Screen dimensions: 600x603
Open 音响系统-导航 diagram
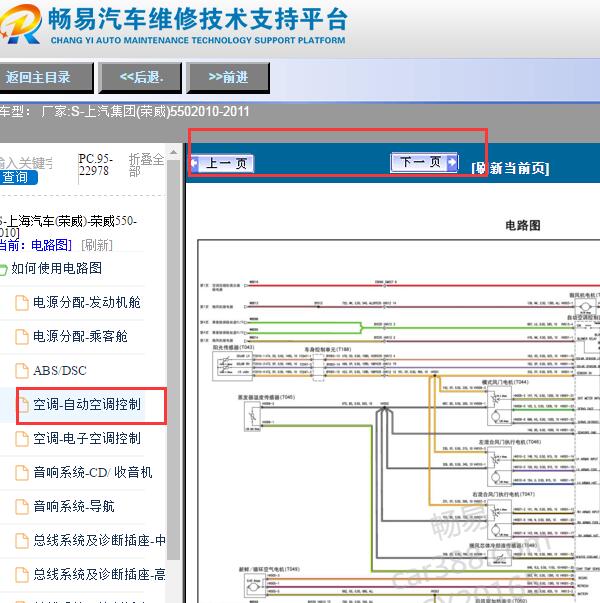point(73,506)
